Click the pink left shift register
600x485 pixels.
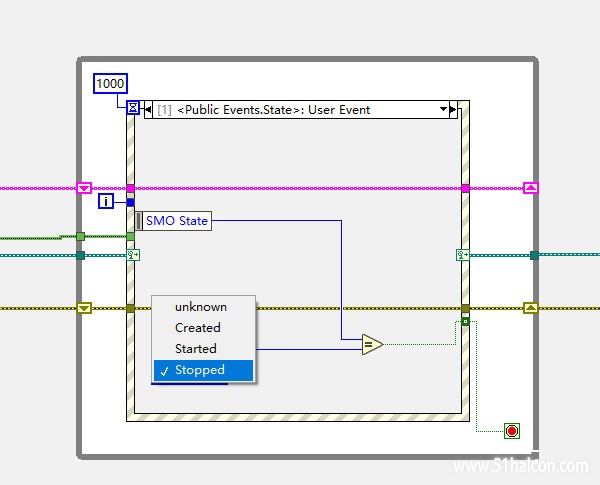pos(84,188)
